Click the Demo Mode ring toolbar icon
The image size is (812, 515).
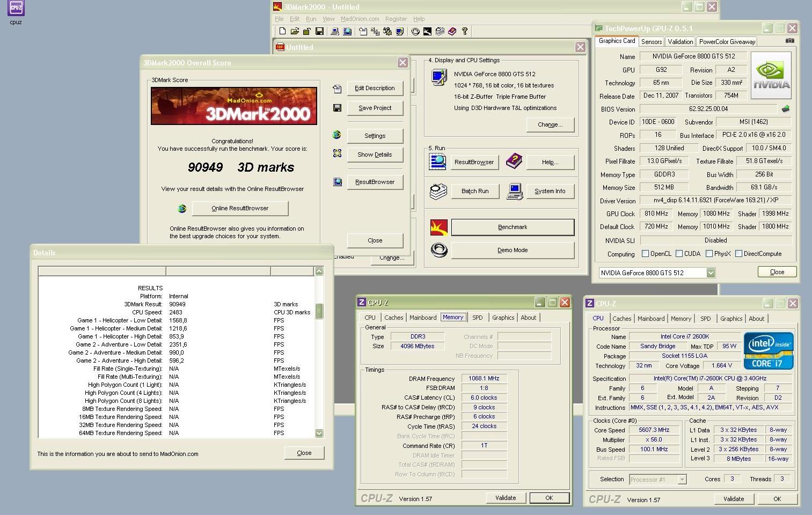(x=415, y=31)
